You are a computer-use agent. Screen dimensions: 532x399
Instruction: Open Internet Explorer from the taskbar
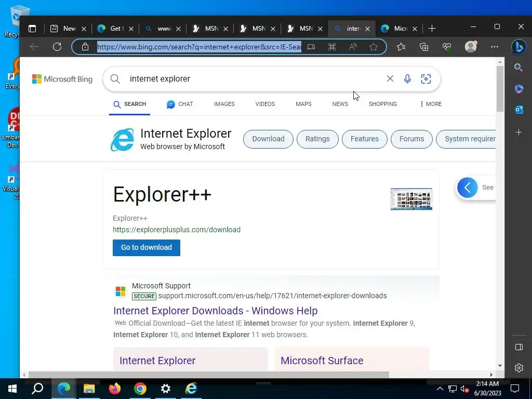[191, 389]
